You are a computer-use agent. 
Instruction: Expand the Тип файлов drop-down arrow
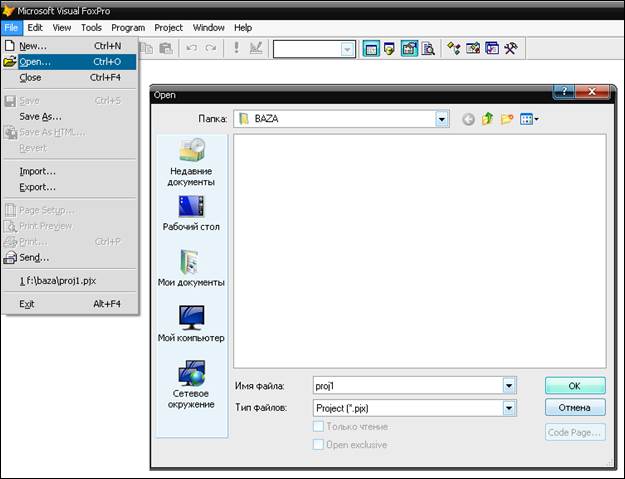pos(509,408)
